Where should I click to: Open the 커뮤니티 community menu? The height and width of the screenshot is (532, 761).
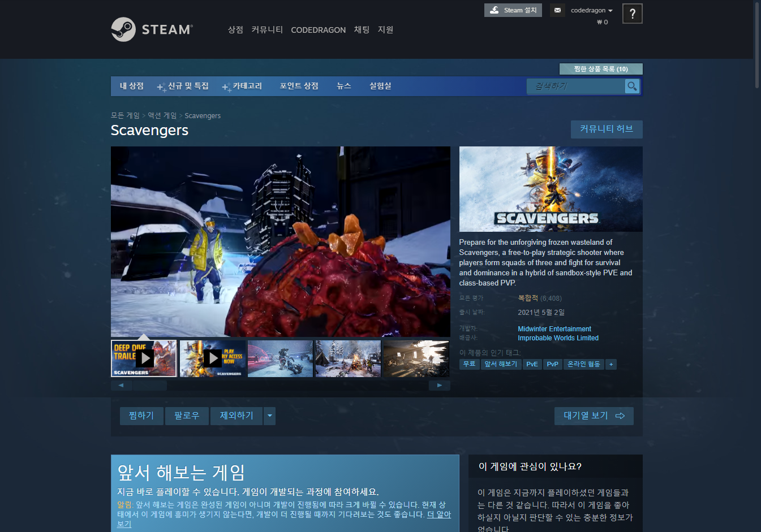[x=267, y=30]
